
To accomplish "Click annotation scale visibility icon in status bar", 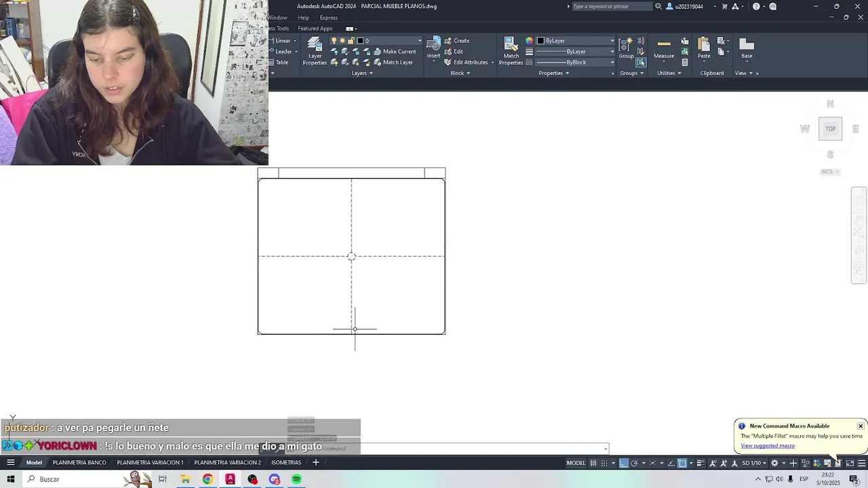I will (713, 463).
